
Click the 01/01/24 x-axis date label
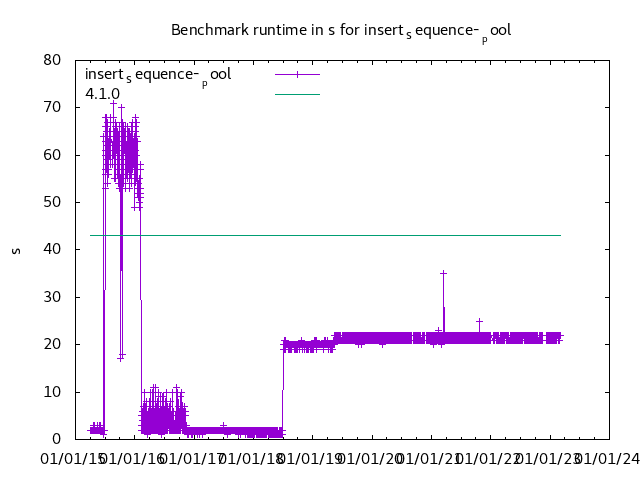606,459
